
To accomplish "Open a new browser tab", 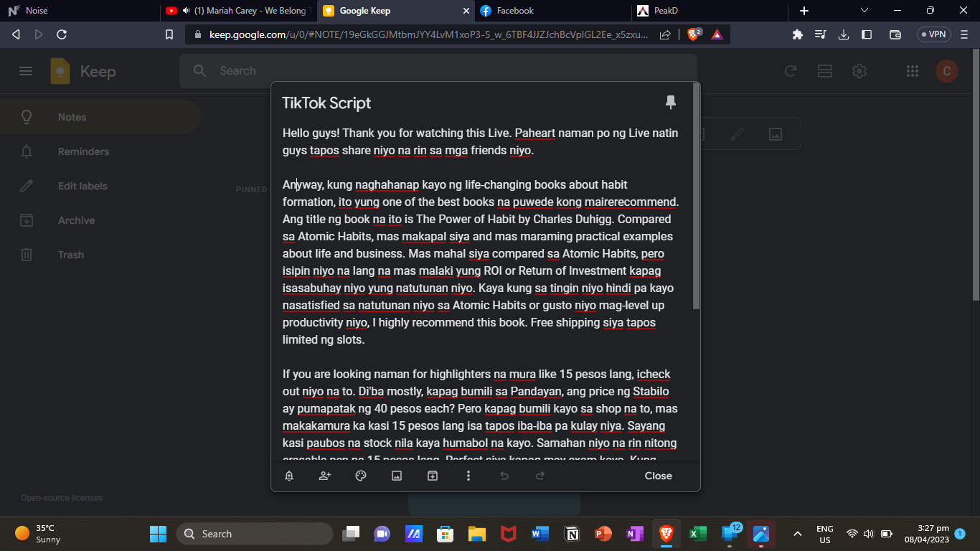I will (x=804, y=11).
